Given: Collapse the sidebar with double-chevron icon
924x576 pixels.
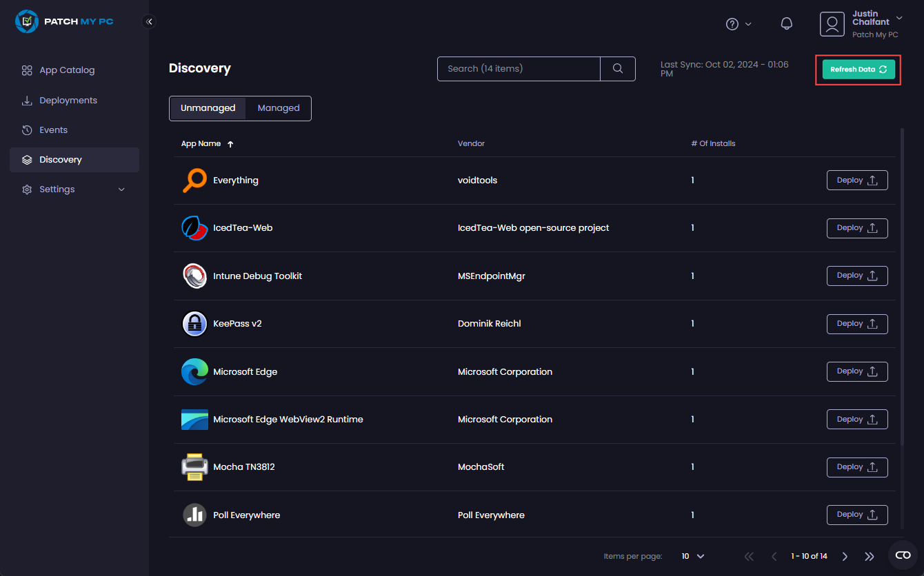Looking at the screenshot, I should point(149,21).
